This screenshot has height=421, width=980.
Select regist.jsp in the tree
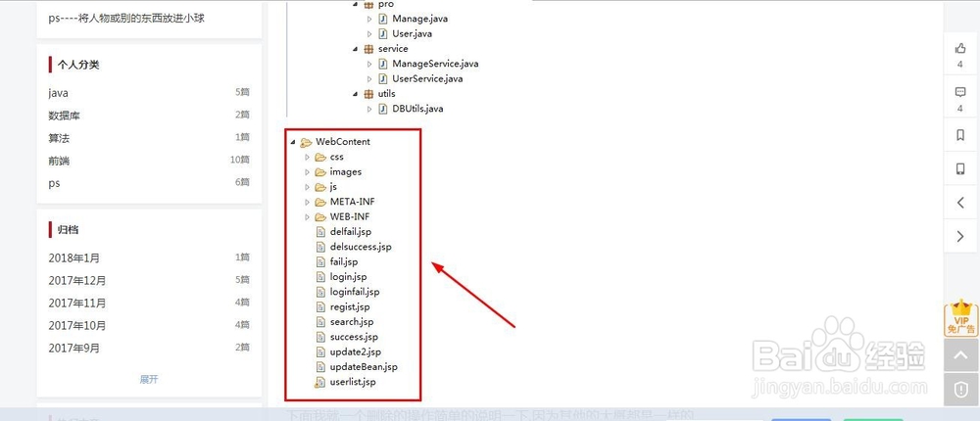coord(350,306)
